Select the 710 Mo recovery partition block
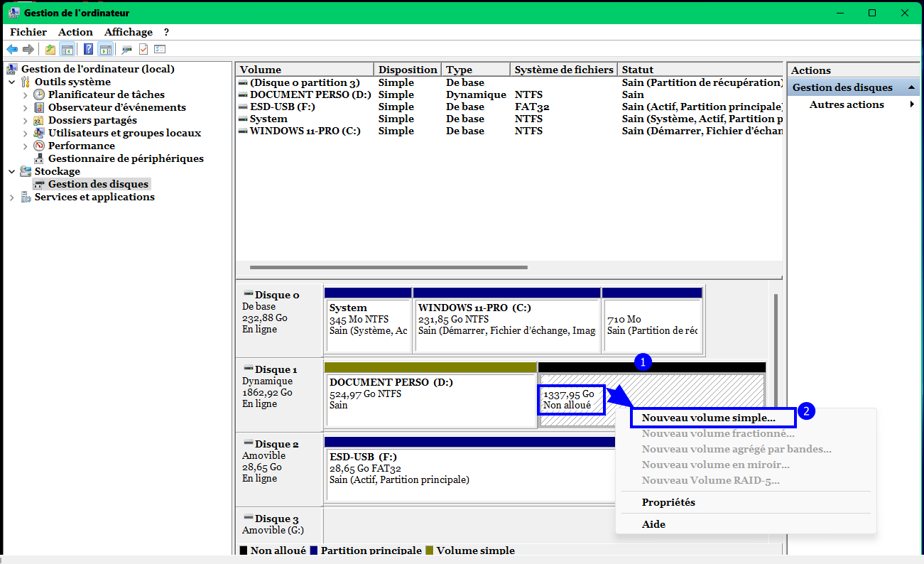The width and height of the screenshot is (924, 564). (652, 320)
